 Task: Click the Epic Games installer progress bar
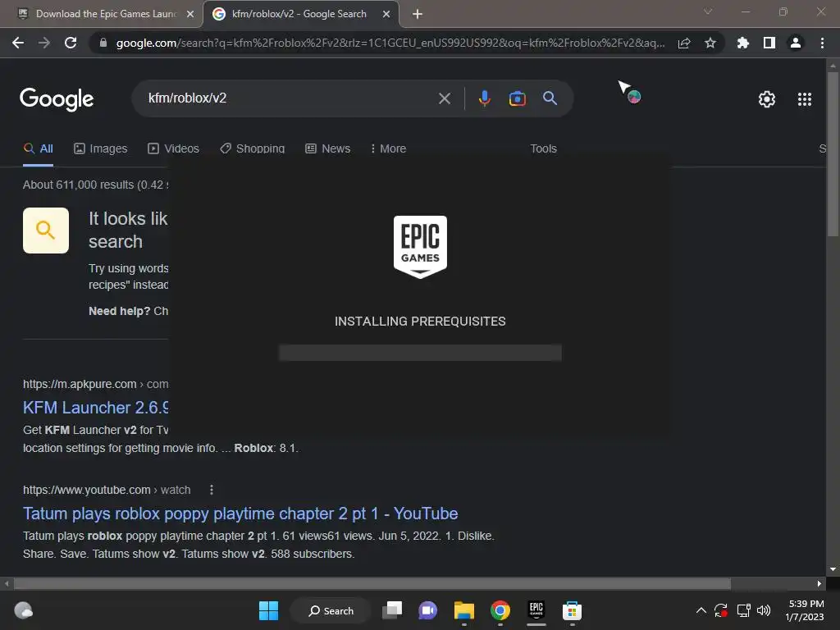click(420, 353)
